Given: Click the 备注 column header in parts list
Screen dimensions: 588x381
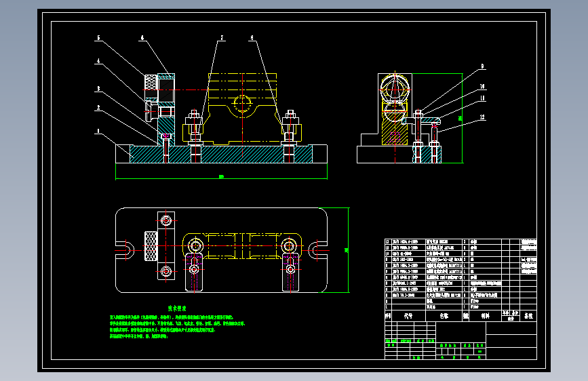Looking at the screenshot, I should tap(528, 316).
